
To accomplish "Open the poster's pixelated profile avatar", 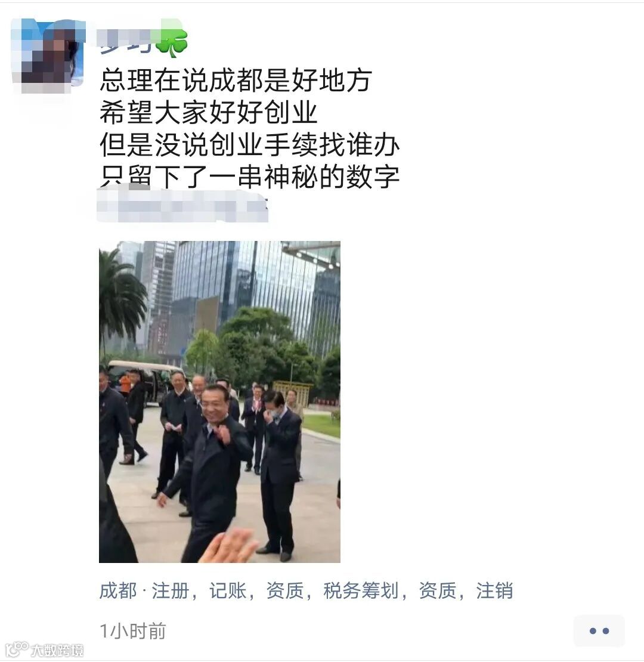I will click(x=48, y=55).
